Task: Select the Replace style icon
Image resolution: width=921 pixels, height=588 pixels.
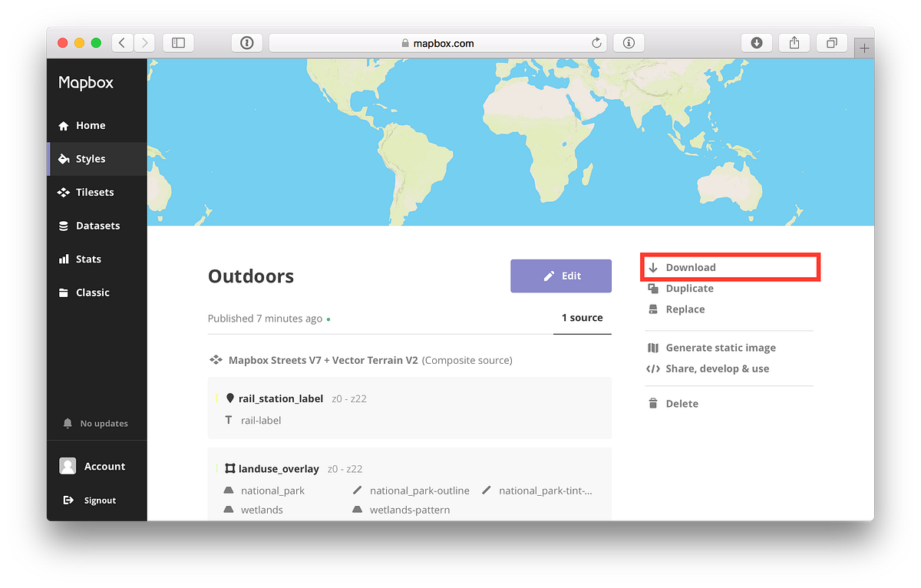Action: 653,309
